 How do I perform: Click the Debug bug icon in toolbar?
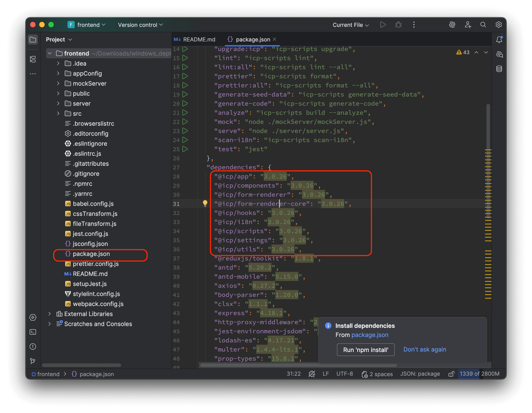[x=398, y=25]
